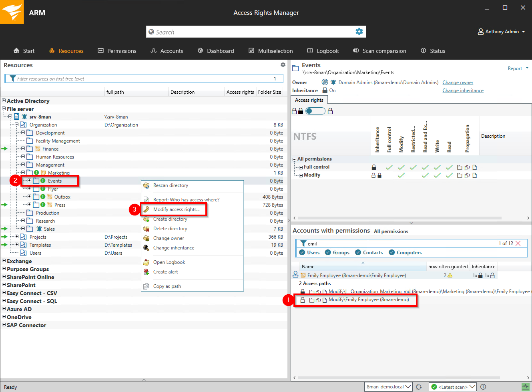Viewport: 532px width, 392px height.
Task: Click the Delete directory icon
Action: pyautogui.click(x=147, y=229)
